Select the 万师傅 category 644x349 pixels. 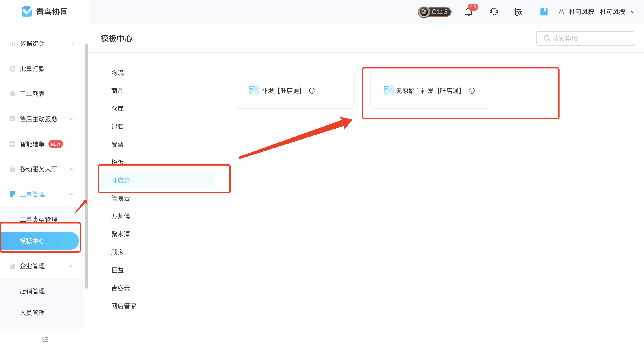coord(120,216)
